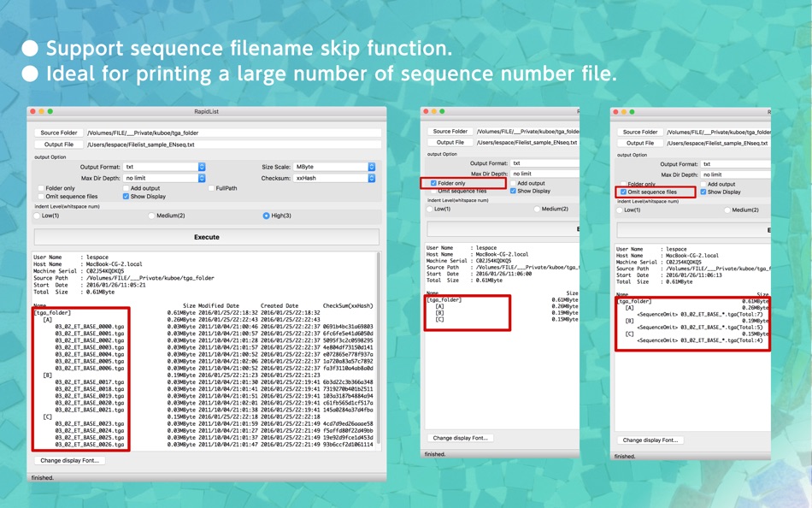Click the CheckSum(xxHash) column header
The image size is (812, 508).
pos(348,306)
